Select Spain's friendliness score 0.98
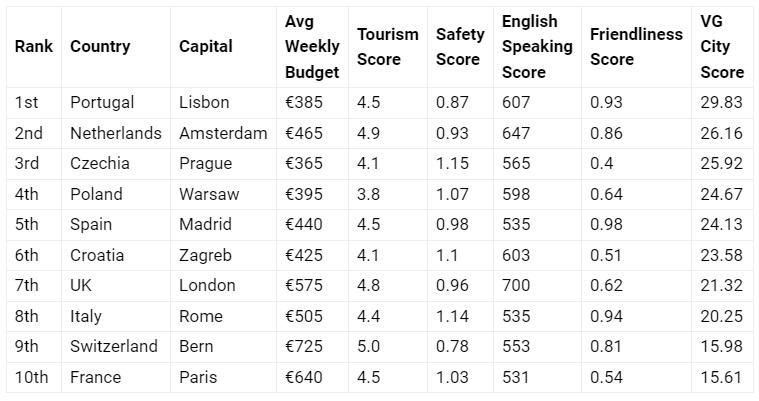Screen dimensions: 759x401 (606, 224)
